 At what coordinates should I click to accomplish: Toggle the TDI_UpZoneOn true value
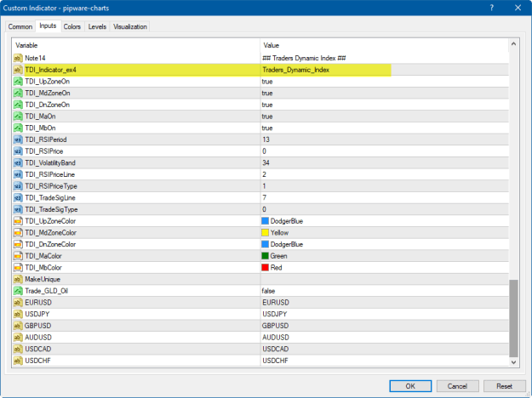(x=267, y=82)
